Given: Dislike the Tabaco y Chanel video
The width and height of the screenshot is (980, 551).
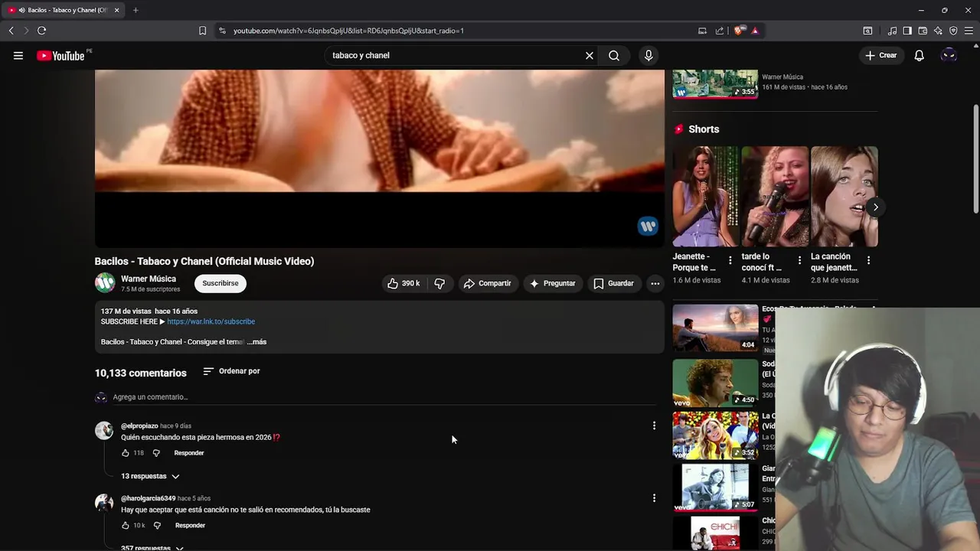Looking at the screenshot, I should (x=439, y=283).
